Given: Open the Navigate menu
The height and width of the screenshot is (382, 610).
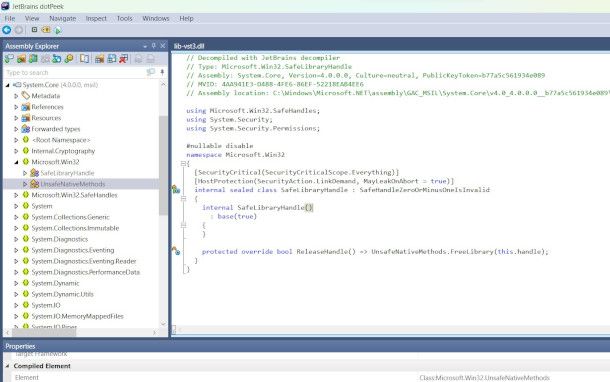Looking at the screenshot, I should (63, 18).
